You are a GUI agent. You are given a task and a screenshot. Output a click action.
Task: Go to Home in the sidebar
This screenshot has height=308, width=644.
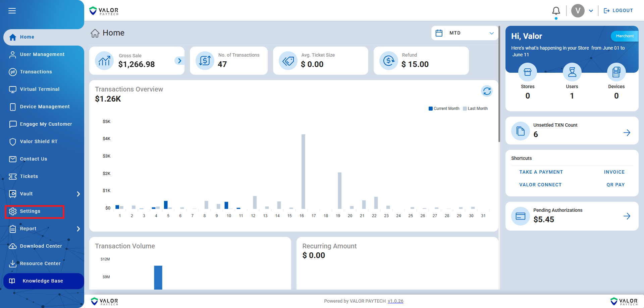pos(44,37)
